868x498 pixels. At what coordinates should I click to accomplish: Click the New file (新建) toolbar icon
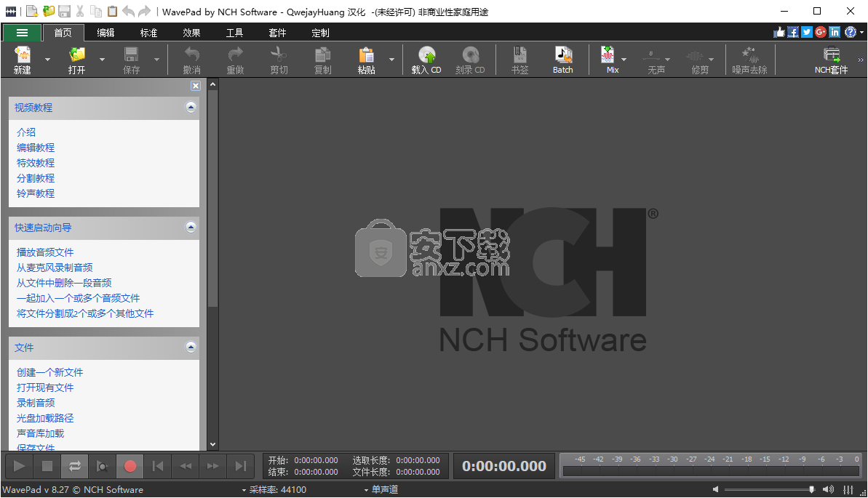23,55
